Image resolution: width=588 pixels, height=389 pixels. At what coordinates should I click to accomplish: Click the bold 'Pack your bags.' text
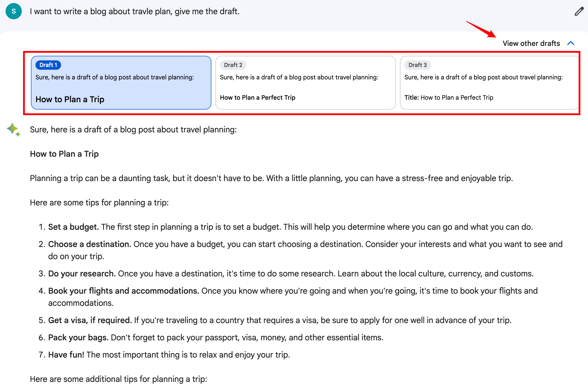click(78, 338)
